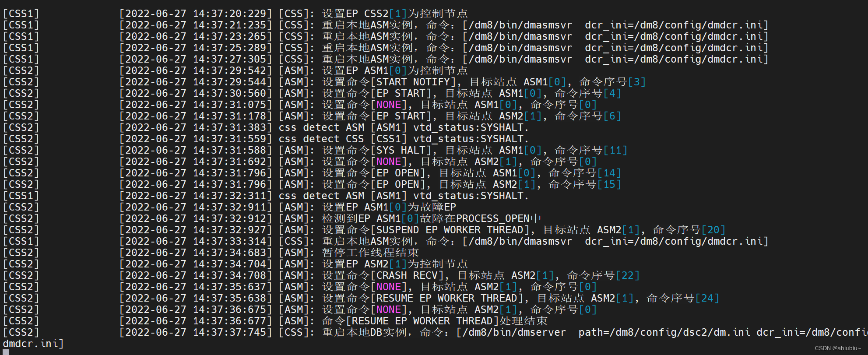Click the timestamp 14:37:36:677
The height and width of the screenshot is (355, 868).
(x=230, y=321)
